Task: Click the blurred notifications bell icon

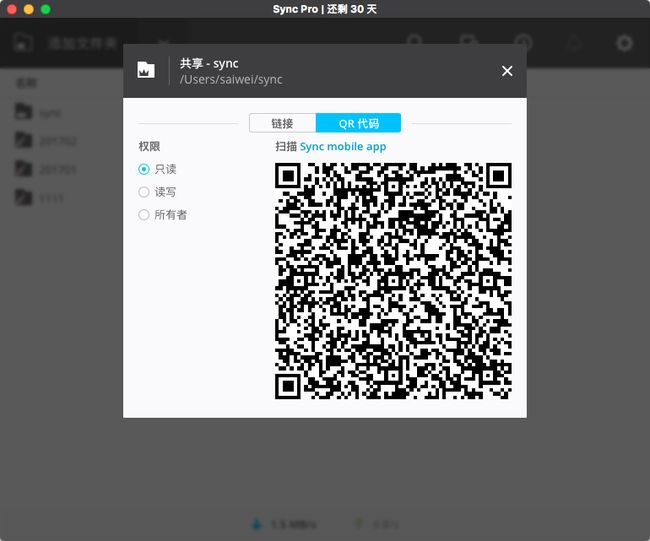Action: click(x=574, y=43)
